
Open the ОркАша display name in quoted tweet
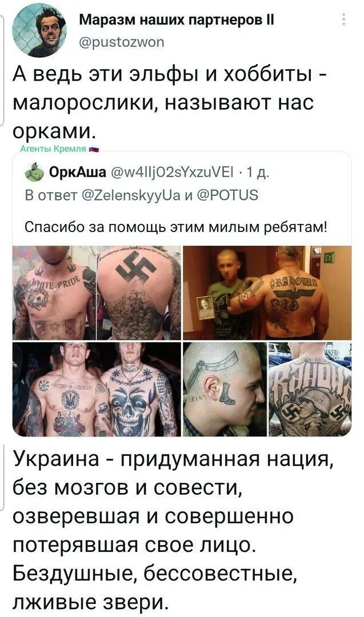pyautogui.click(x=77, y=173)
